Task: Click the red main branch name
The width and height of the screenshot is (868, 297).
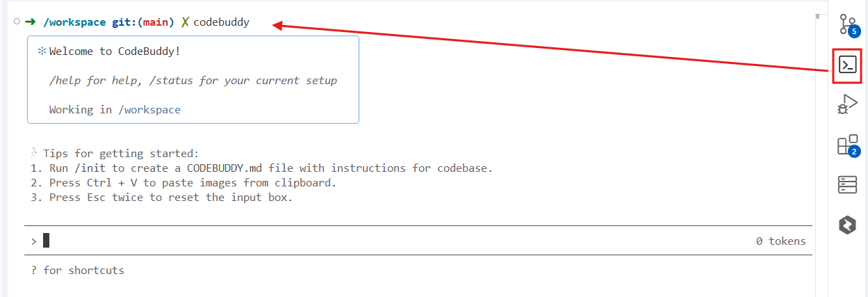Action: pos(156,22)
